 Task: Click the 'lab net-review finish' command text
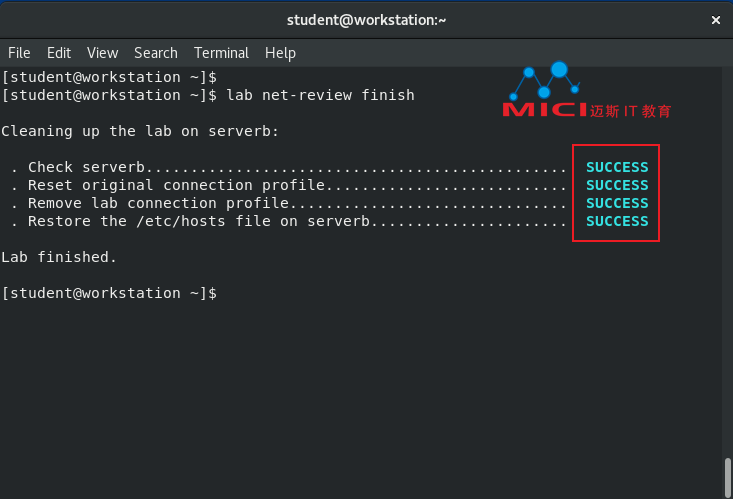320,95
